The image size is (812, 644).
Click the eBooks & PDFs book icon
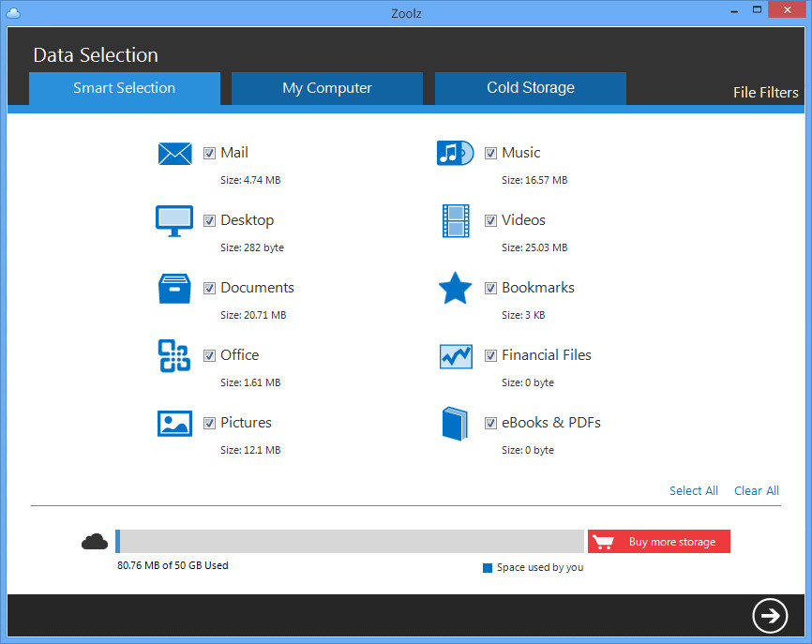(x=455, y=424)
